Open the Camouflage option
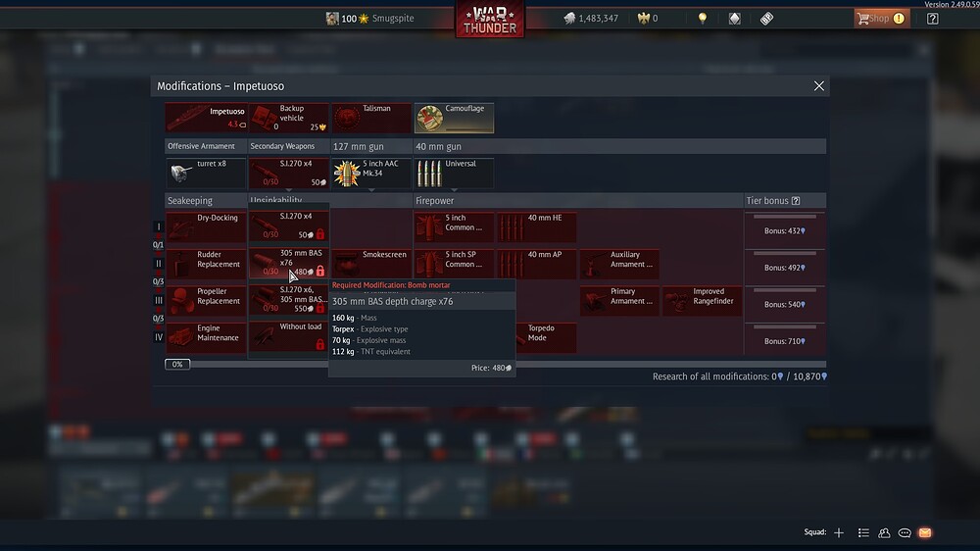The height and width of the screenshot is (551, 980). click(x=454, y=118)
